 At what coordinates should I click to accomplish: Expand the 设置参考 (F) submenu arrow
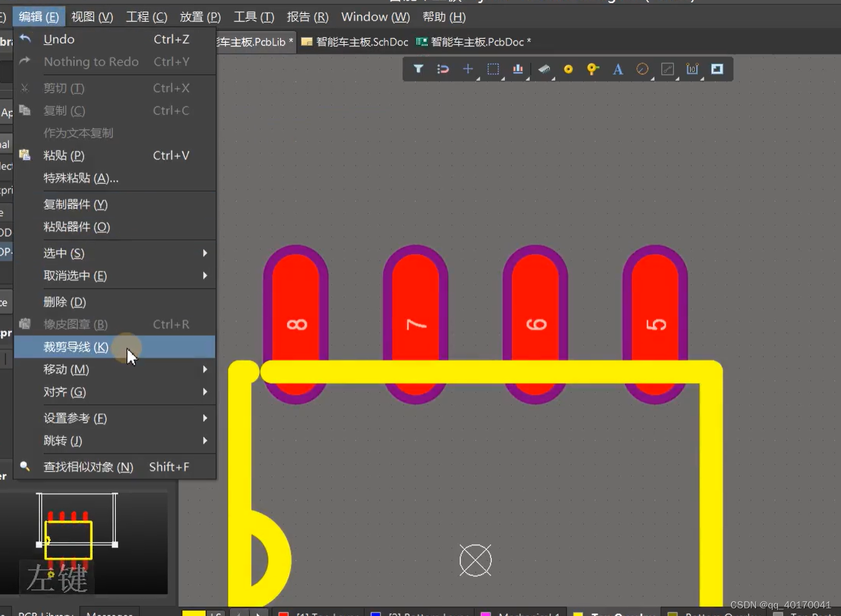point(205,418)
